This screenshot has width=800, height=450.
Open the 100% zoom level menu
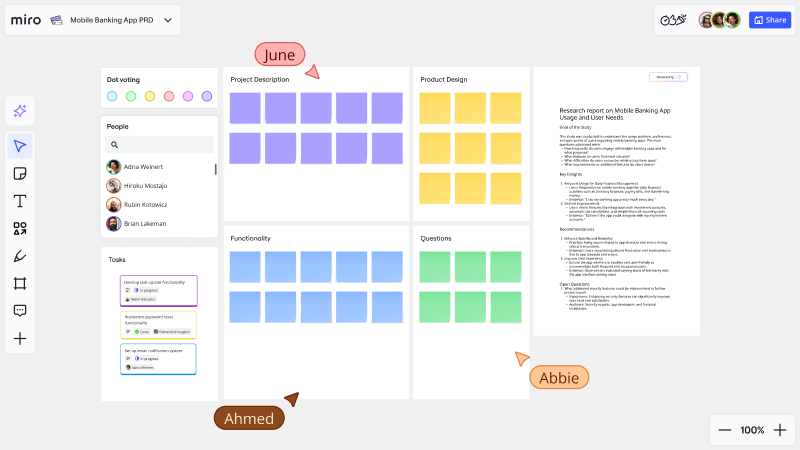tap(752, 430)
